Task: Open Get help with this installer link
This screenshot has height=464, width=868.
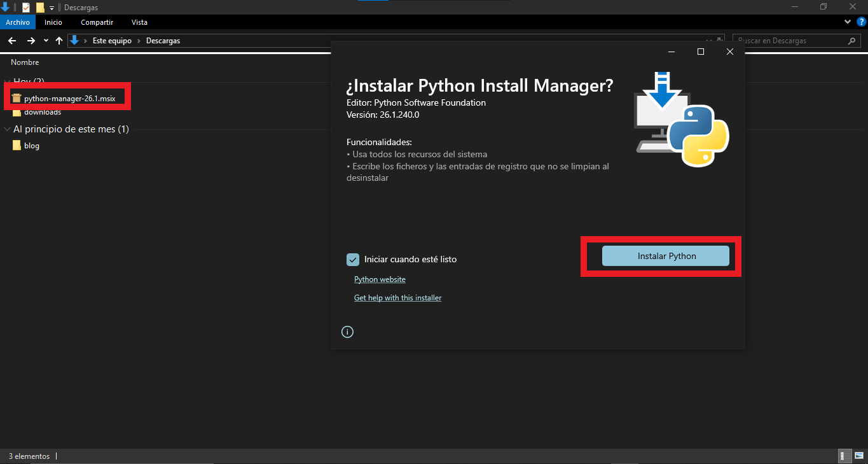Action: pyautogui.click(x=397, y=298)
